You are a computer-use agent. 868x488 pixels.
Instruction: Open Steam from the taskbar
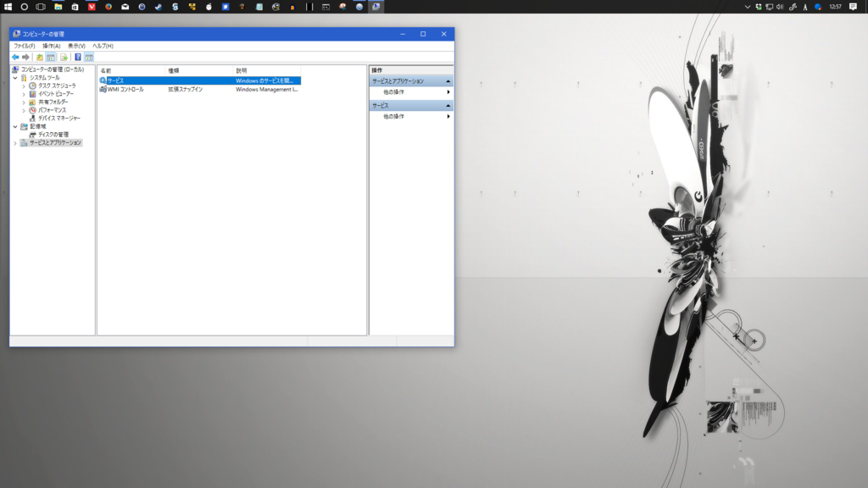tap(159, 7)
